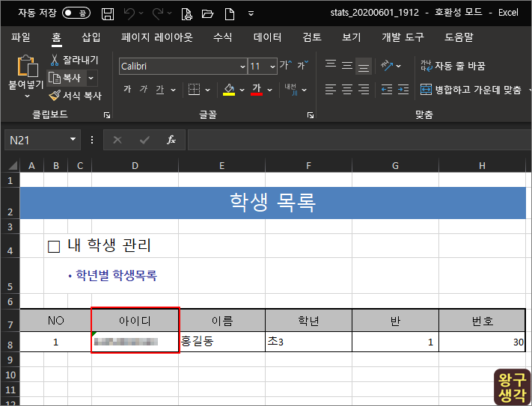The image size is (532, 406).
Task: Switch to the 수식 tab
Action: click(222, 37)
